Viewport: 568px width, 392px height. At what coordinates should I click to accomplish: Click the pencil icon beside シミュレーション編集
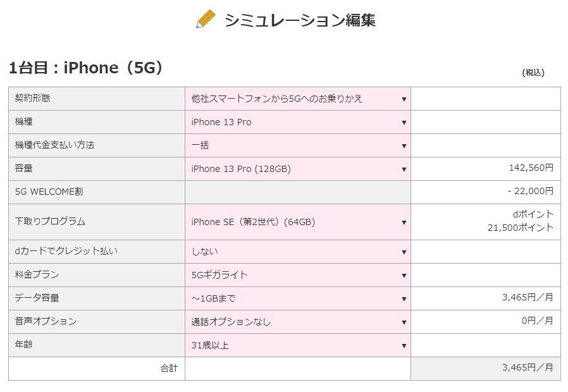206,20
